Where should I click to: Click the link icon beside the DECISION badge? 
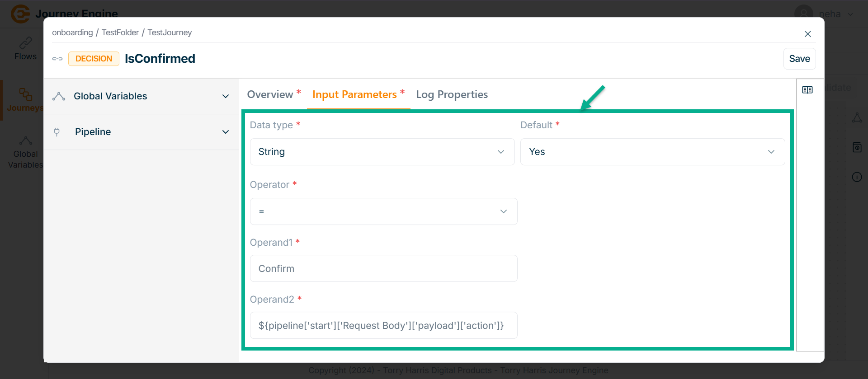pos(57,59)
